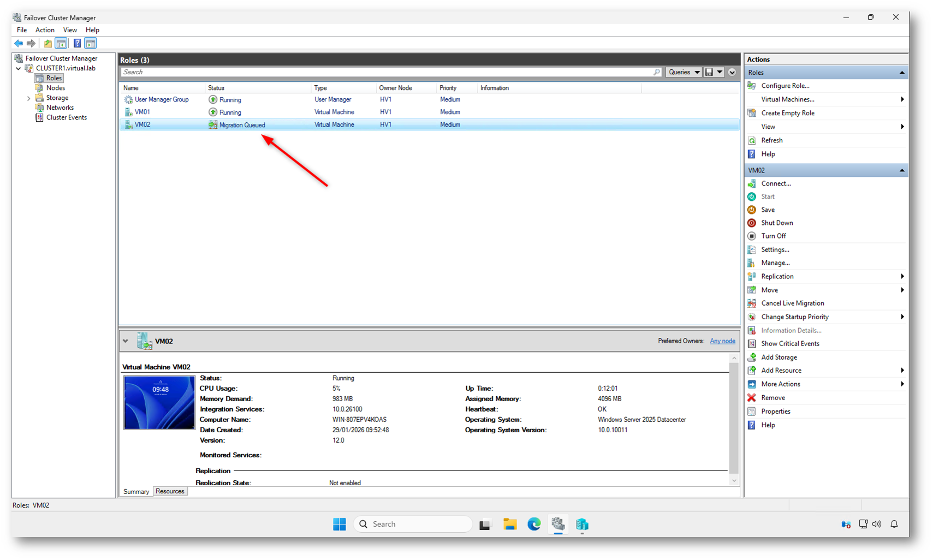This screenshot has height=560, width=933.
Task: Click the Save VM action icon
Action: click(x=752, y=210)
